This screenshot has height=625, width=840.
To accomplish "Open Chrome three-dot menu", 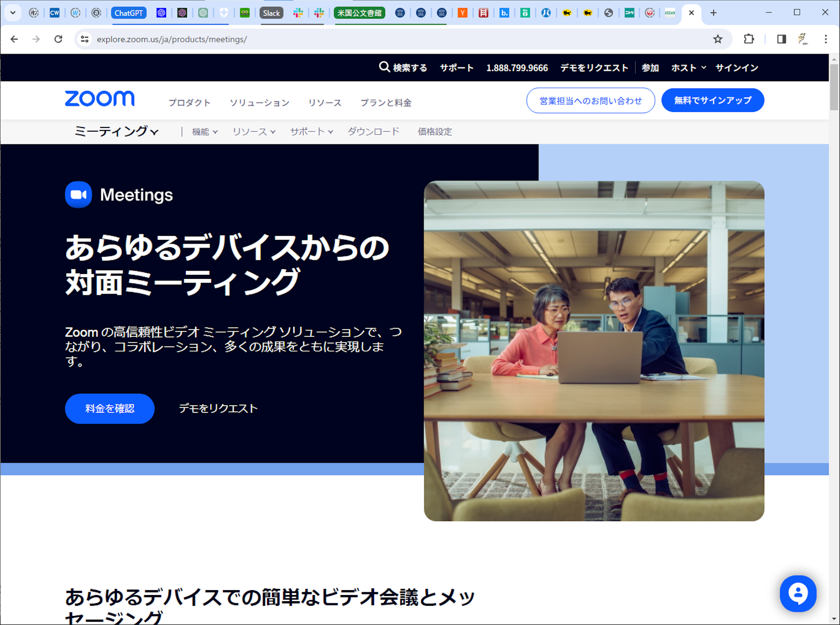I will [x=826, y=39].
